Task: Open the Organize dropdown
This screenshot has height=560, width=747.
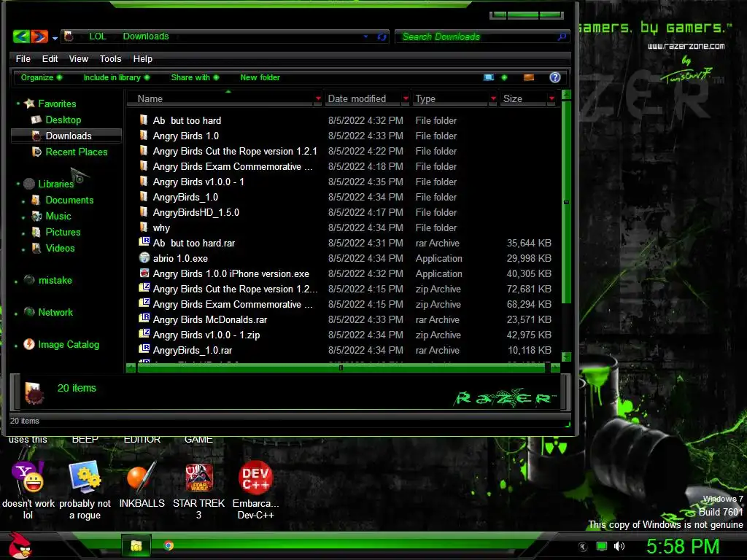Action: [x=42, y=77]
